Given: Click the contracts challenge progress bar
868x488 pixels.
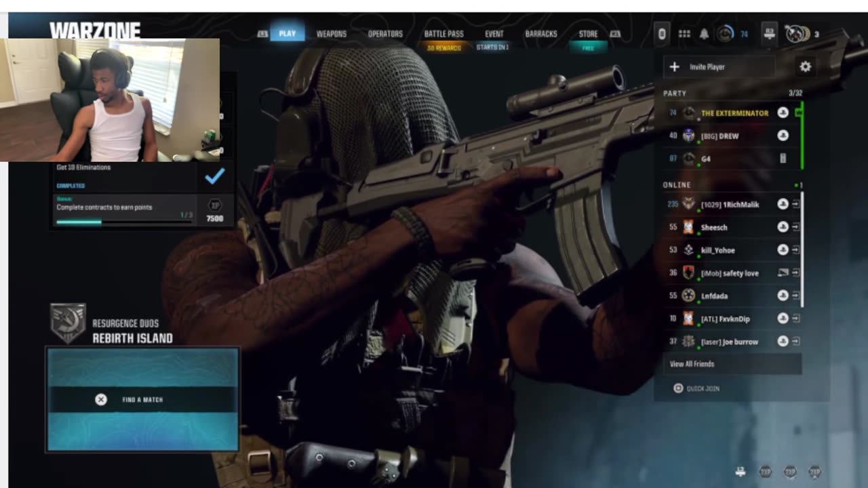Looking at the screenshot, I should click(124, 222).
